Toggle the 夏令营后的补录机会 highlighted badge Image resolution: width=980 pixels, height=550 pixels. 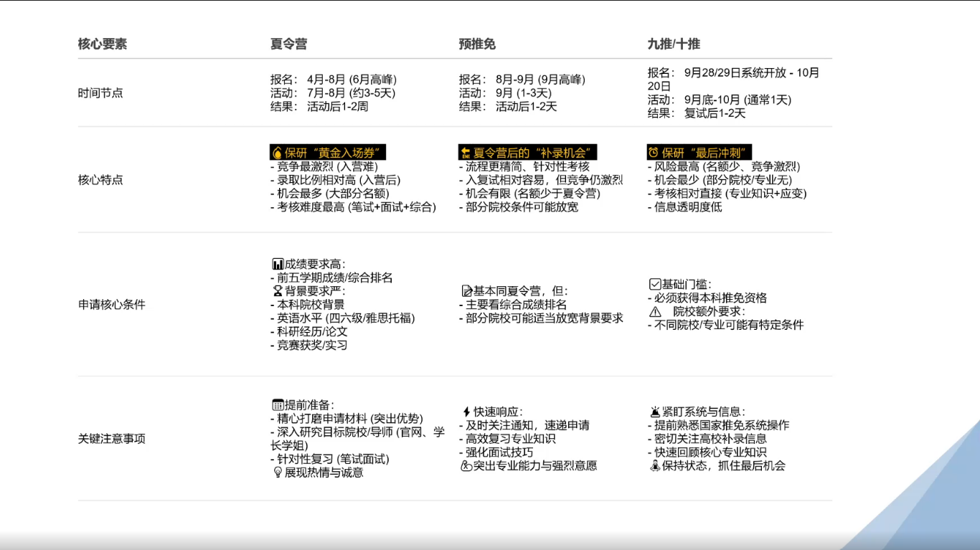527,152
